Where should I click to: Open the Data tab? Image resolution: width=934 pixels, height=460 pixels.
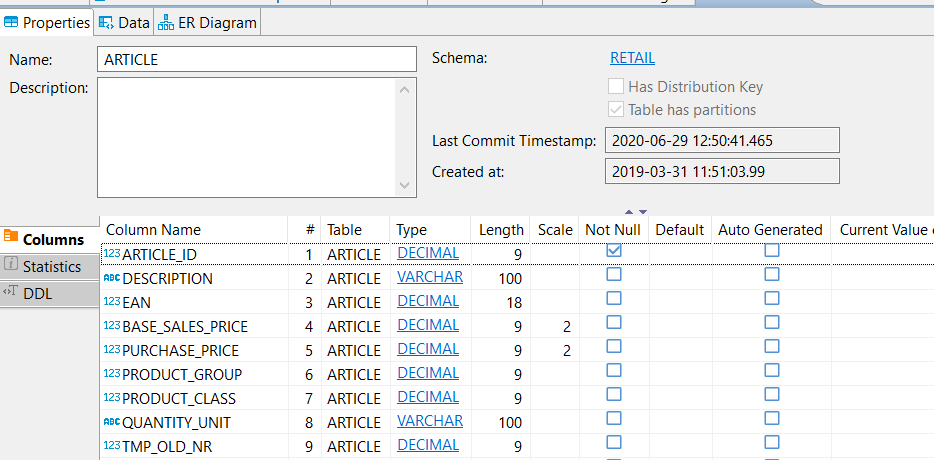pos(124,23)
